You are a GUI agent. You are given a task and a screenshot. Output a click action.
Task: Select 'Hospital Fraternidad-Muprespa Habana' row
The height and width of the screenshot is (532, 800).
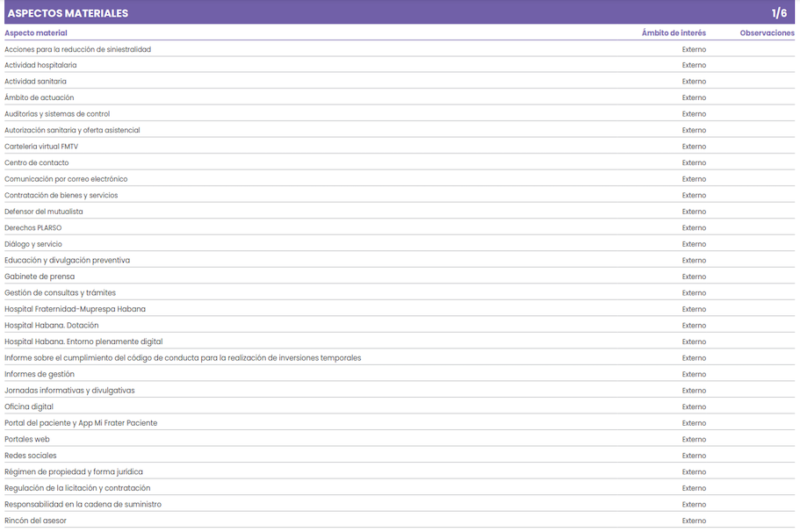pyautogui.click(x=400, y=309)
